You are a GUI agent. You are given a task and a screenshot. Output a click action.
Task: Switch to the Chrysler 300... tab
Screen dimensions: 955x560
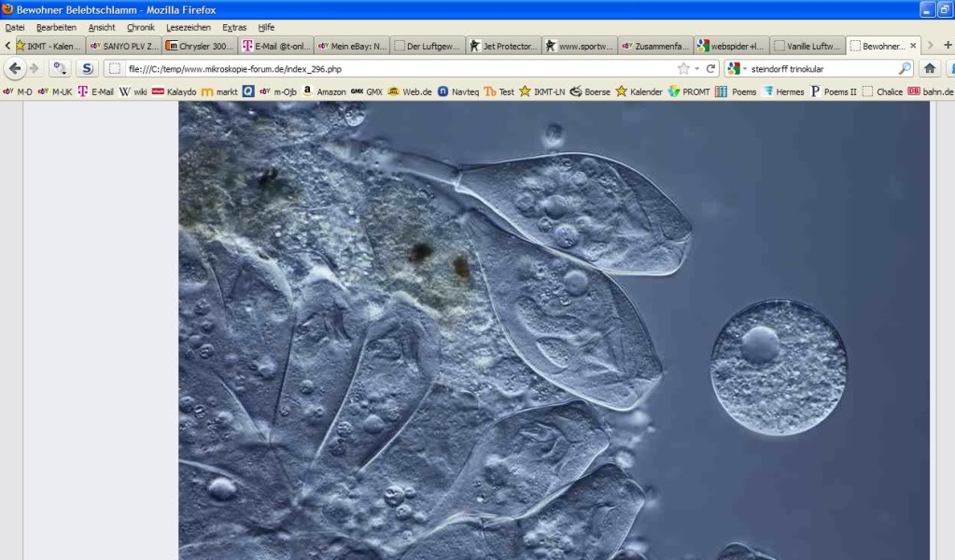point(201,46)
